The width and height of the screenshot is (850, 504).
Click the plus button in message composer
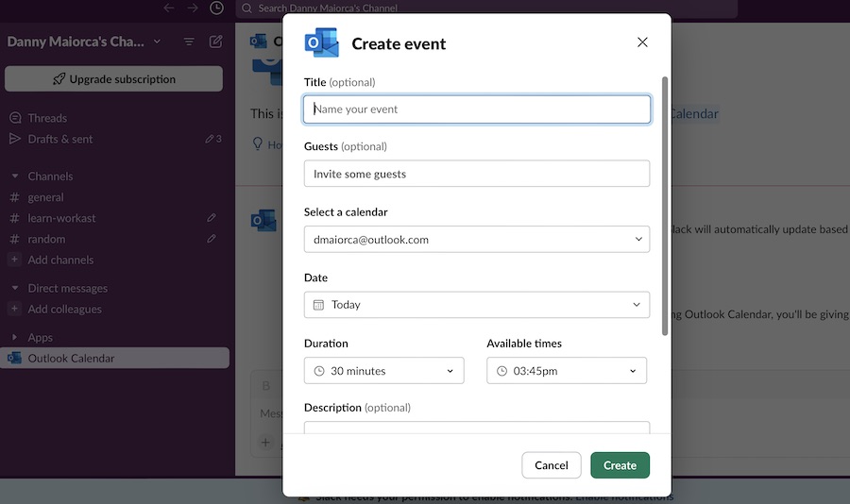click(x=265, y=443)
